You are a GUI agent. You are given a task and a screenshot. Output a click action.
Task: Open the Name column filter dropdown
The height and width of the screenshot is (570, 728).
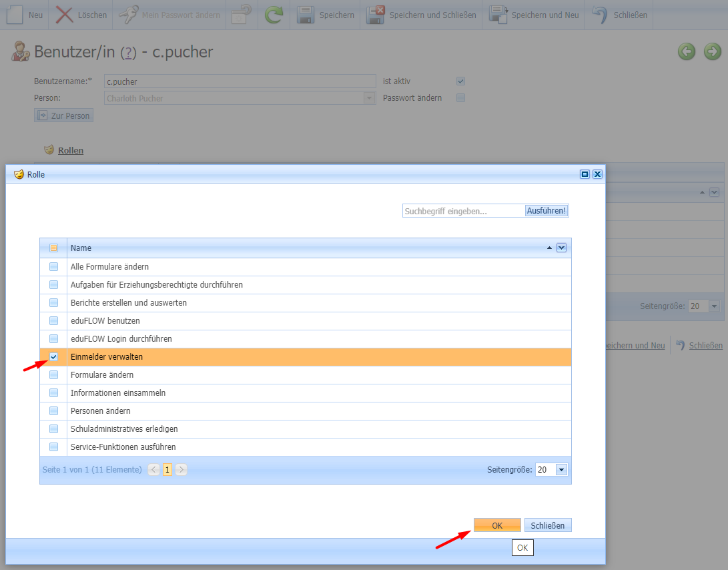coord(561,248)
